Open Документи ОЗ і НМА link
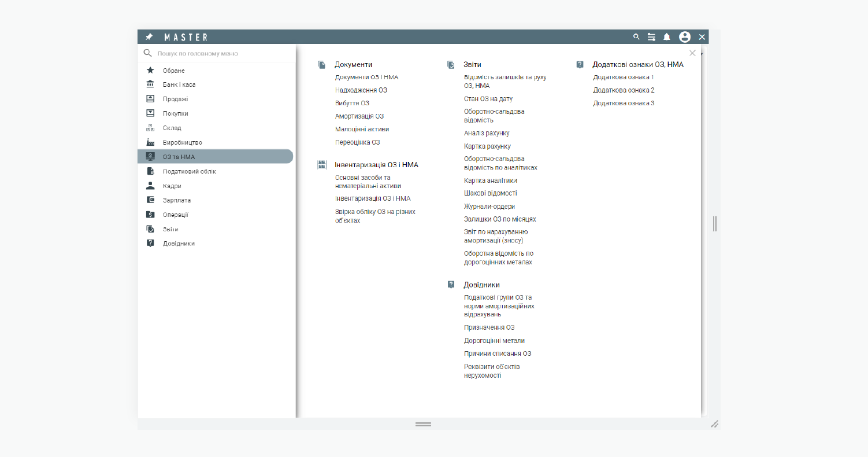The image size is (868, 457). click(366, 77)
